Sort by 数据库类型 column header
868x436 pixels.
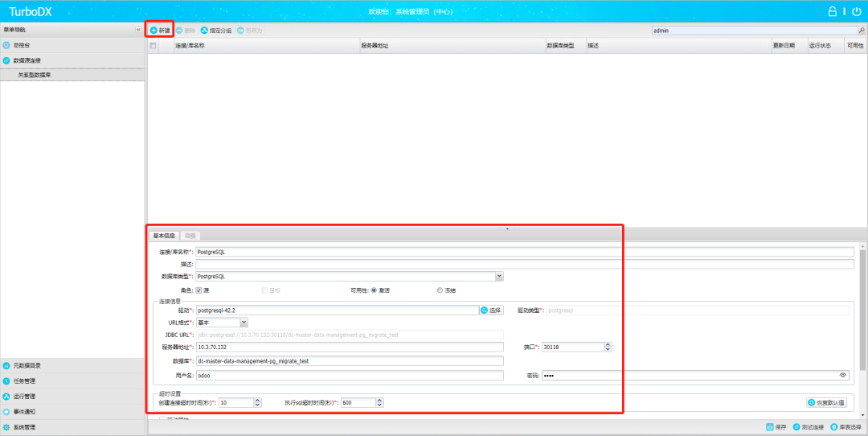pos(566,46)
